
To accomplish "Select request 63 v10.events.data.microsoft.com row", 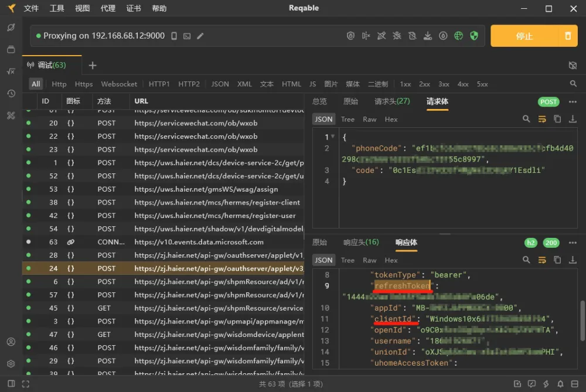I will click(163, 242).
